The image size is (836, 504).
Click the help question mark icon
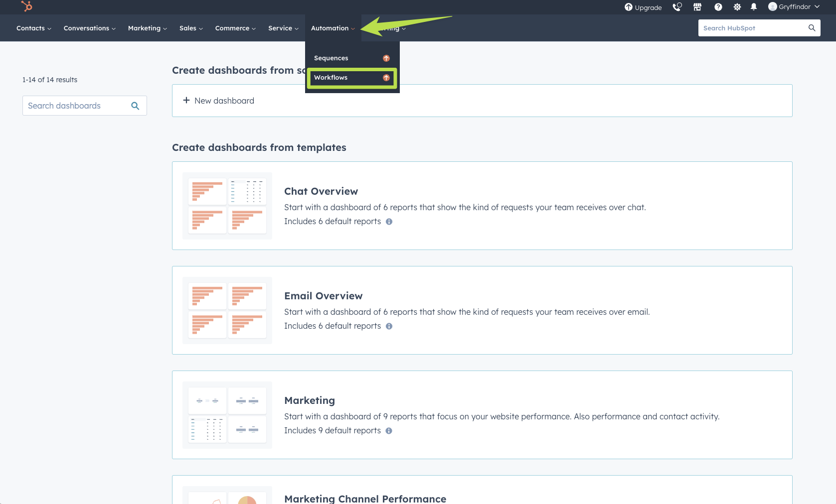click(718, 7)
